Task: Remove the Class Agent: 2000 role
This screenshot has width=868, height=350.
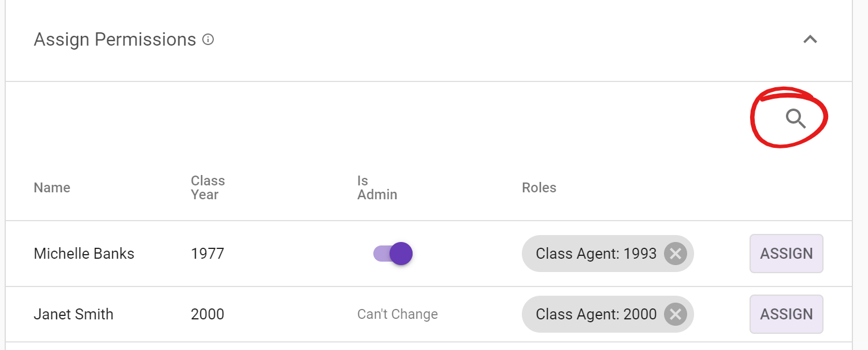Action: tap(675, 314)
